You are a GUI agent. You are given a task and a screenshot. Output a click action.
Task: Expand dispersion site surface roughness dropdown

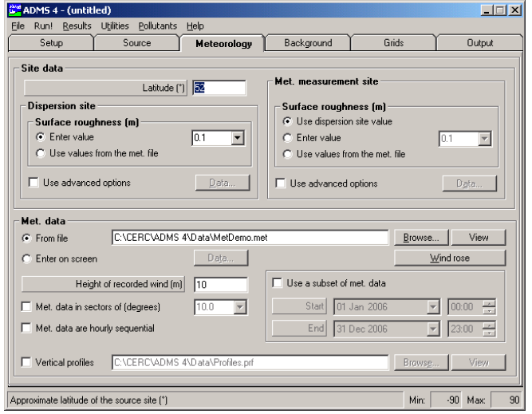[x=238, y=138]
